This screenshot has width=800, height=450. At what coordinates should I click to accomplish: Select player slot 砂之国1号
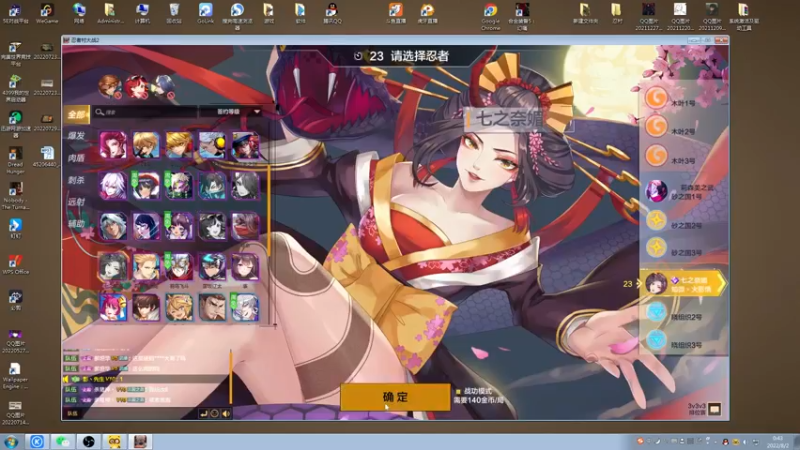point(683,192)
